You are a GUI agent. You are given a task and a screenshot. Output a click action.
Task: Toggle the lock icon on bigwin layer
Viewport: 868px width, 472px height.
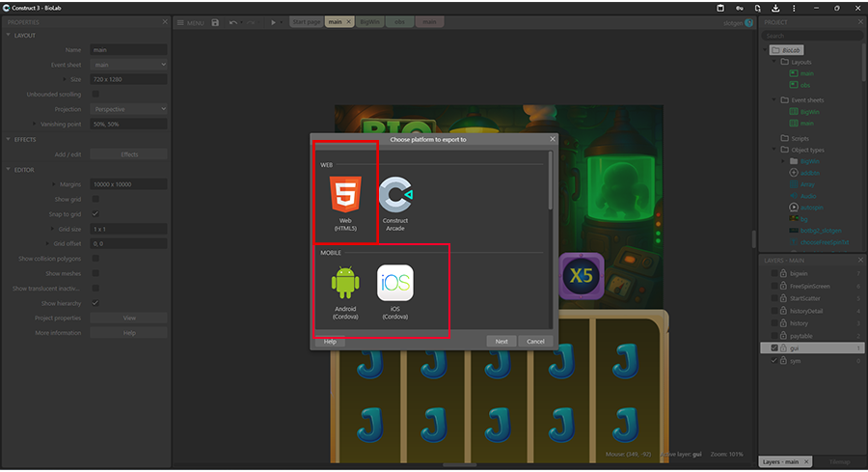(783, 273)
